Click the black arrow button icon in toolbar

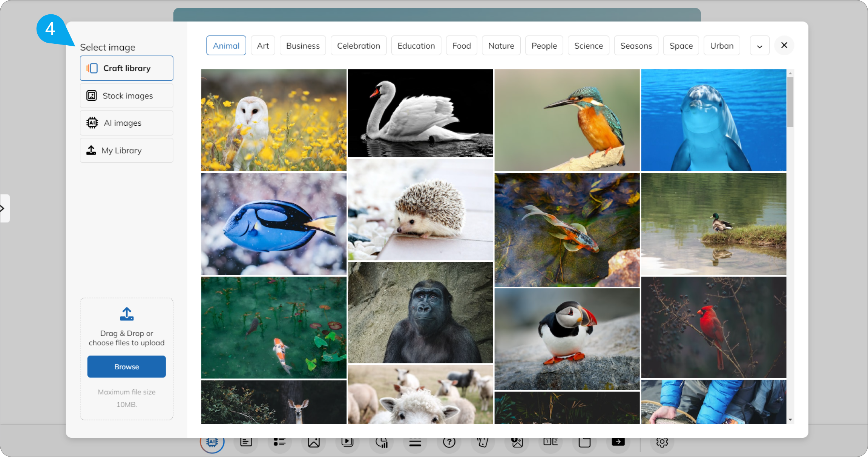618,442
